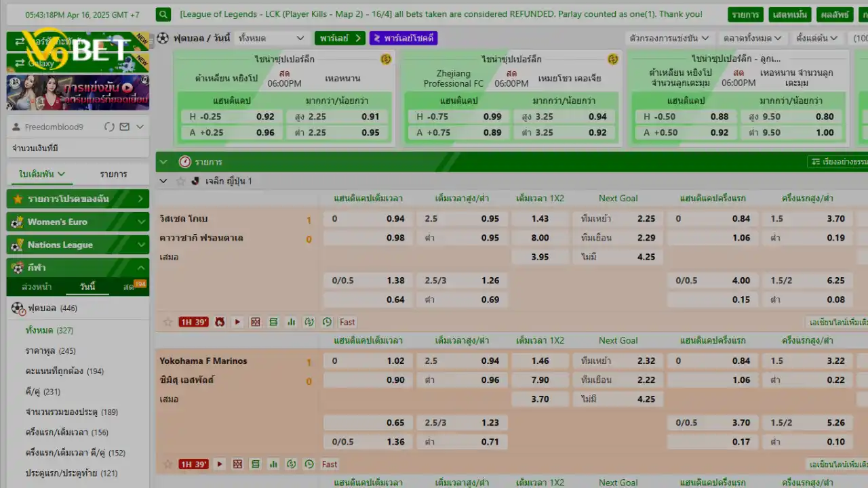Screen dimensions: 868x488
Task: Open the ตั้งแต่ต้น dropdown
Action: pos(817,38)
